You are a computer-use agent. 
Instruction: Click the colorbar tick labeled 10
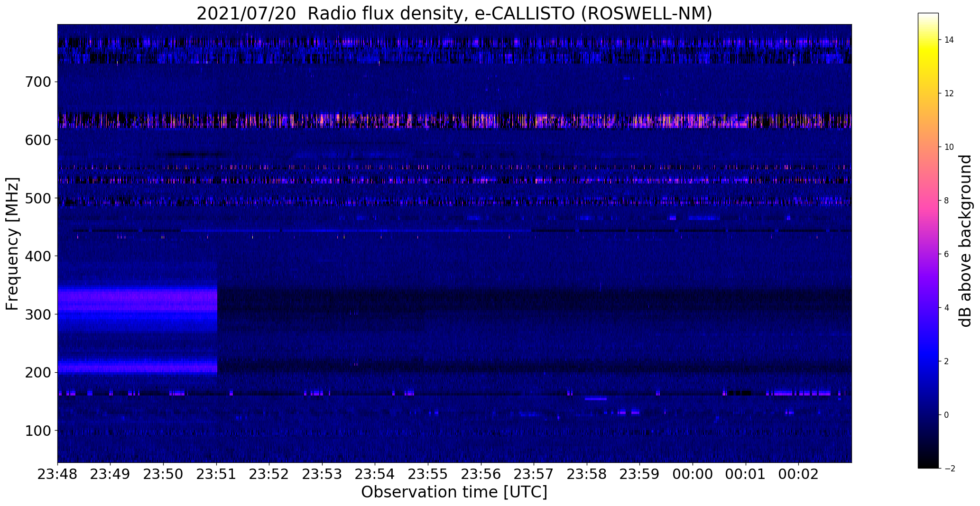click(949, 147)
